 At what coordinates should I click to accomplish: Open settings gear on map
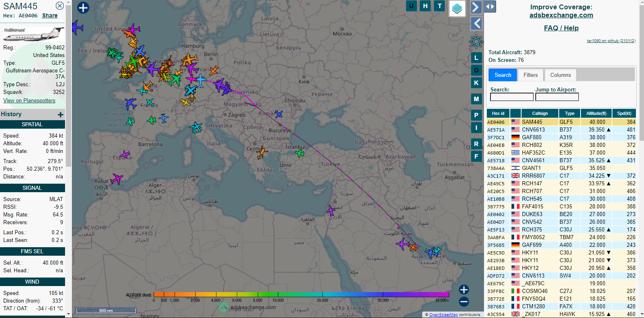[476, 41]
